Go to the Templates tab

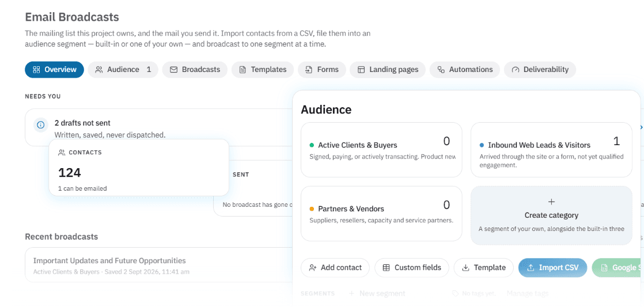[263, 70]
